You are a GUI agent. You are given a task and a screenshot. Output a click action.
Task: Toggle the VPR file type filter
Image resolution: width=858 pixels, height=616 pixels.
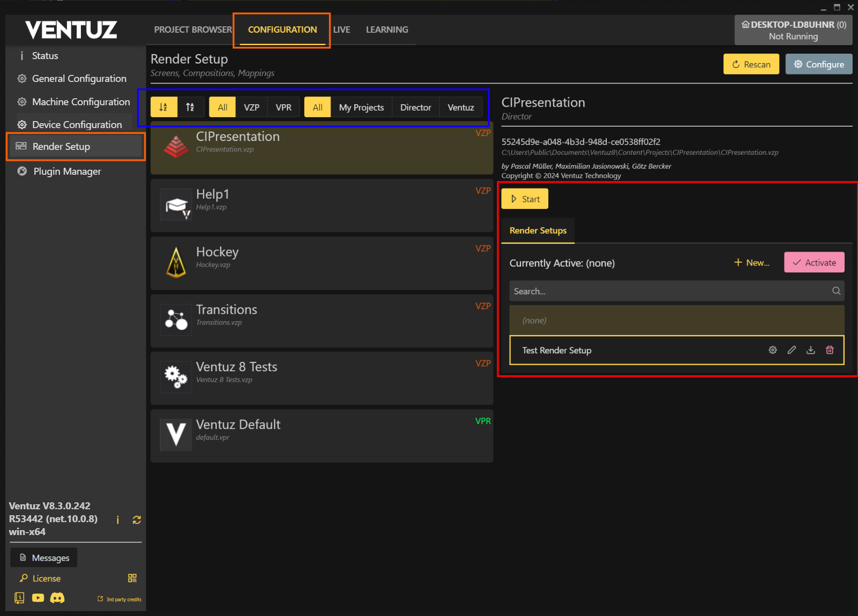(284, 107)
